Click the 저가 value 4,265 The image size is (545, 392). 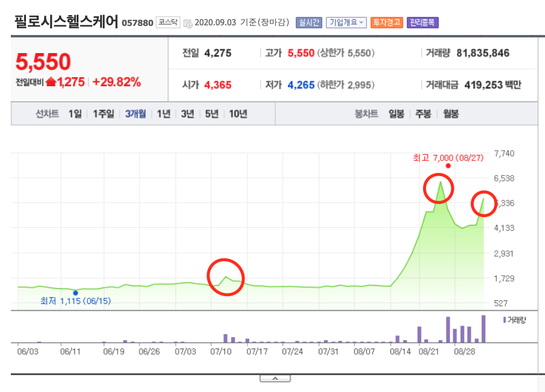(x=301, y=84)
